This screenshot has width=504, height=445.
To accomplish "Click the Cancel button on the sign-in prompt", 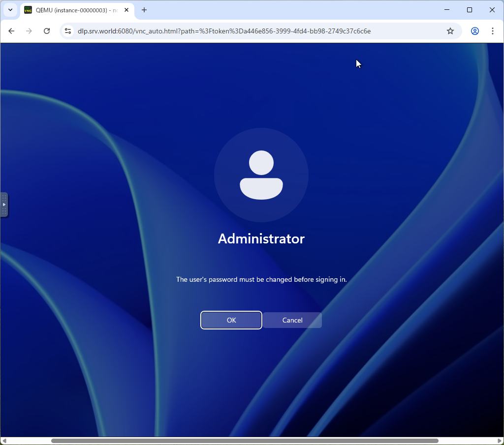I will [x=292, y=320].
